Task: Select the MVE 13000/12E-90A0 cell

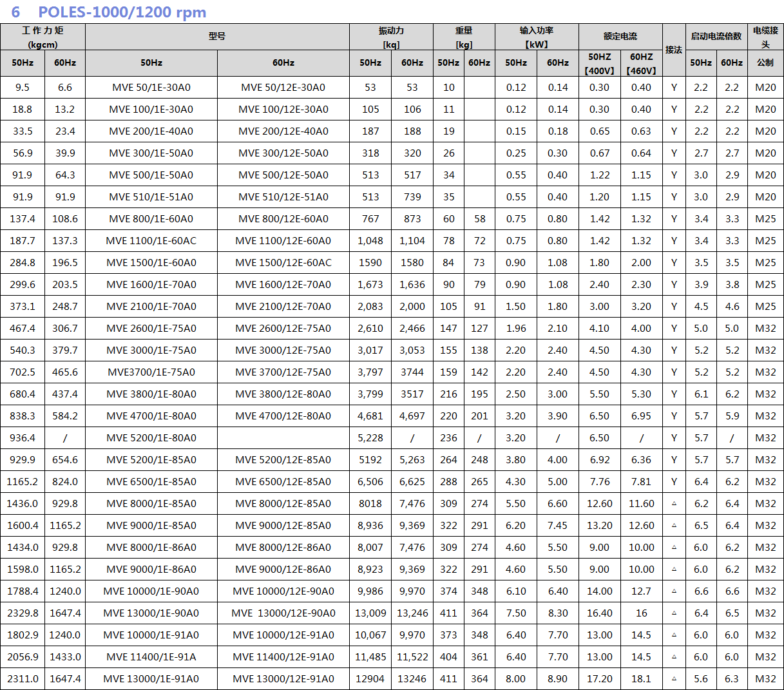Action: pyautogui.click(x=283, y=613)
